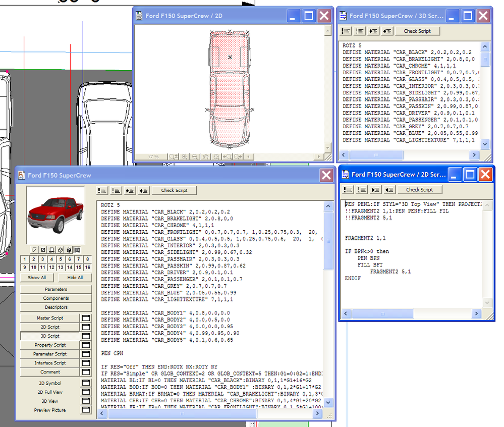Viewport: 504px width, 427px height.
Task: Click zoom in icon in 2D window
Action: (x=185, y=156)
